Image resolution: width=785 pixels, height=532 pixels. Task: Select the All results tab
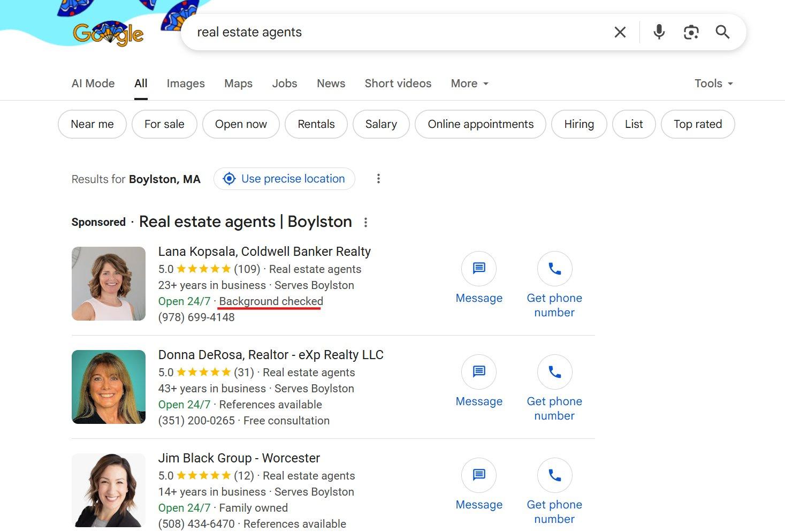(x=141, y=83)
